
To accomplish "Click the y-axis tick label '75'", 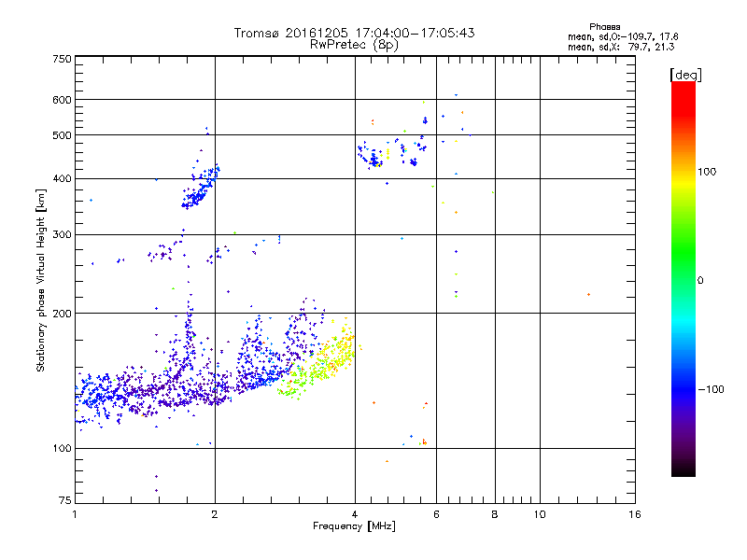I will (65, 500).
